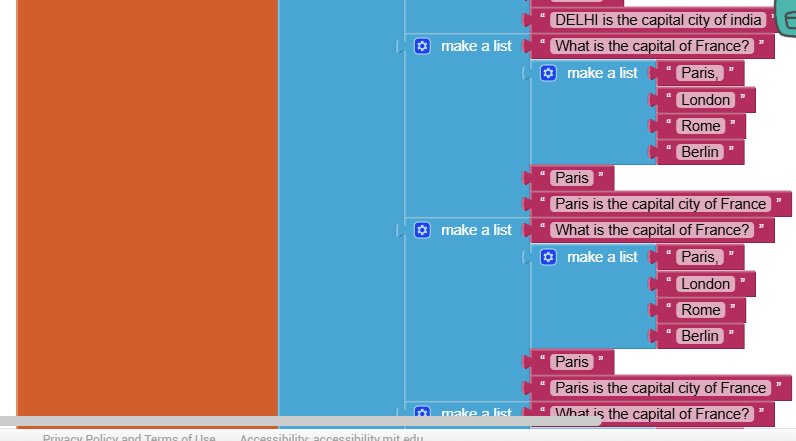This screenshot has height=441, width=796.
Task: Click the lower 'London' text block
Action: pyautogui.click(x=705, y=284)
